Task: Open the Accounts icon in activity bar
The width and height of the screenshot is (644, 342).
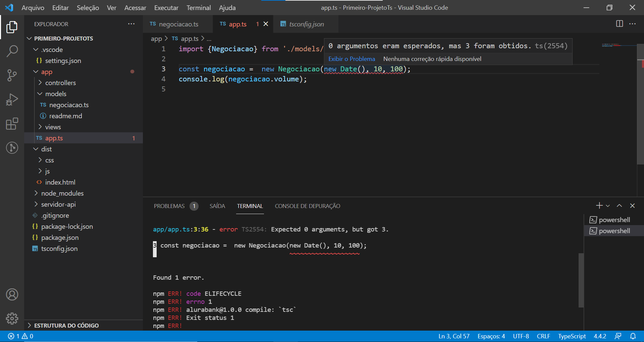Action: (x=12, y=294)
